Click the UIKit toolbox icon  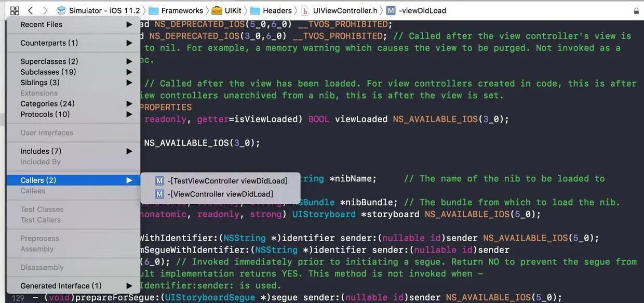click(217, 10)
